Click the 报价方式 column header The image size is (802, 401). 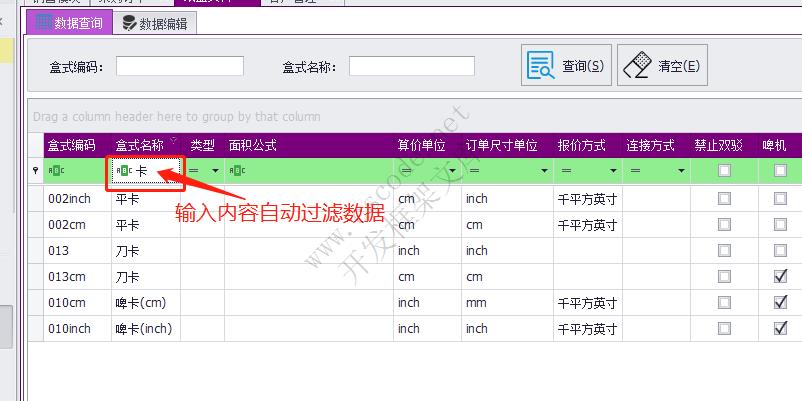pos(588,146)
